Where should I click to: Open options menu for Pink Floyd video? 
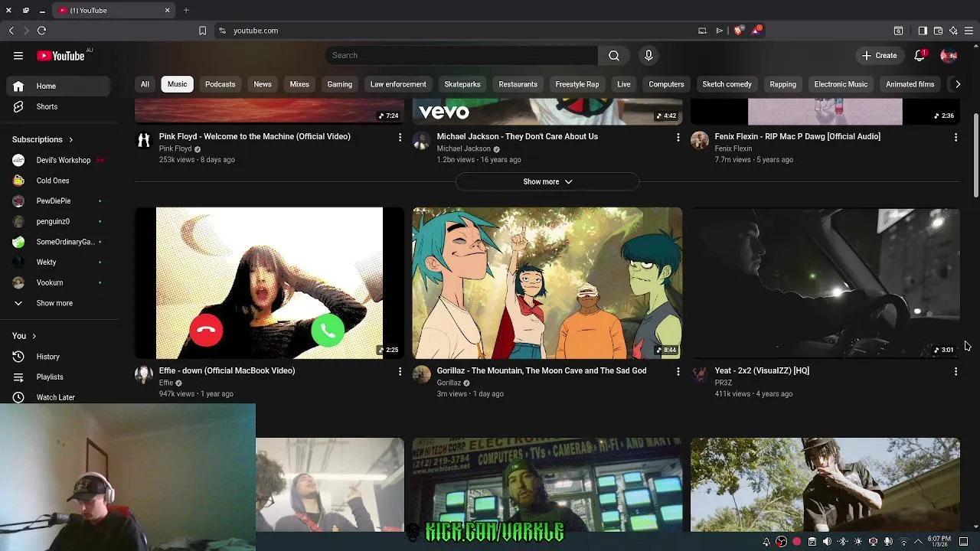point(400,137)
